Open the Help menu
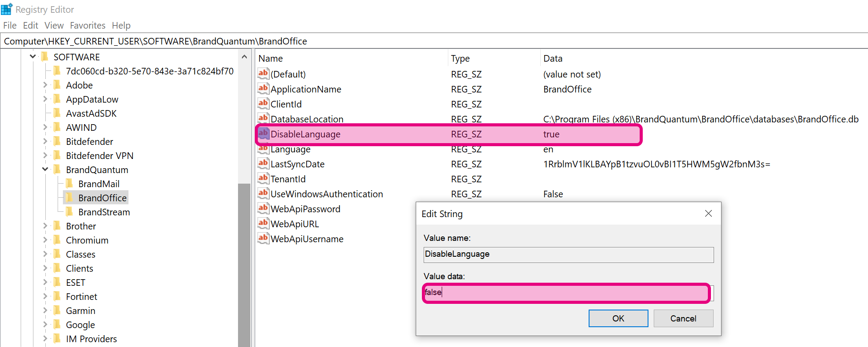 (x=121, y=26)
